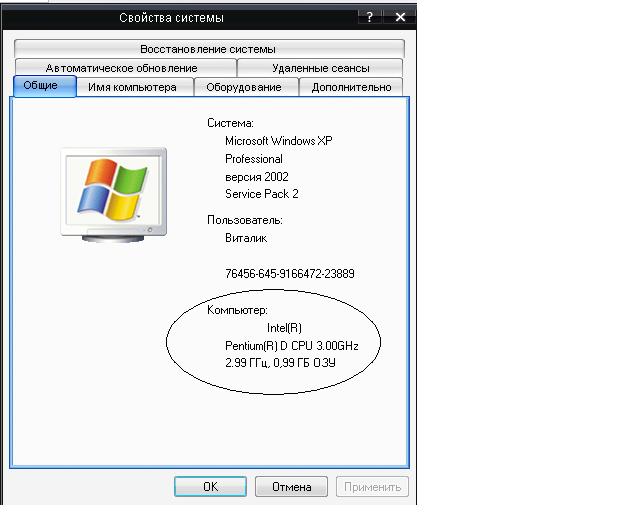The height and width of the screenshot is (512, 640).
Task: Switch to Автоматическое обновление tab
Action: (125, 68)
